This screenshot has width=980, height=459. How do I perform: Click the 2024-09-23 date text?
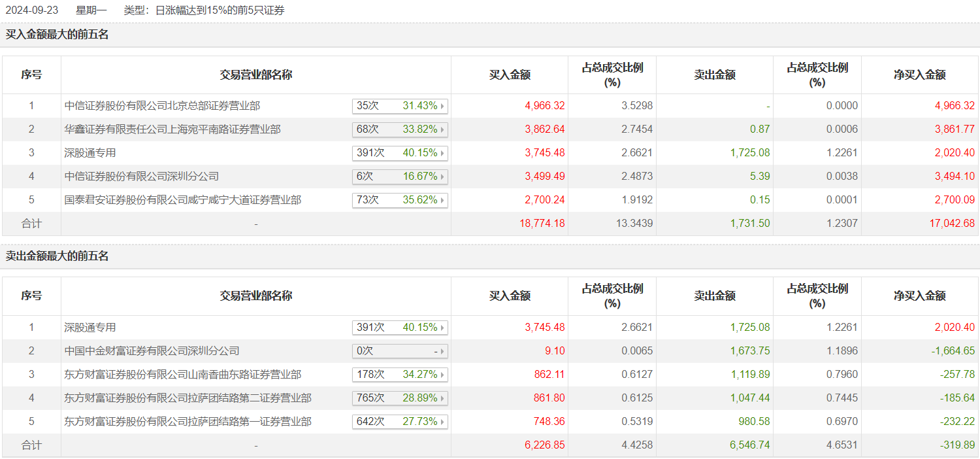pyautogui.click(x=33, y=10)
